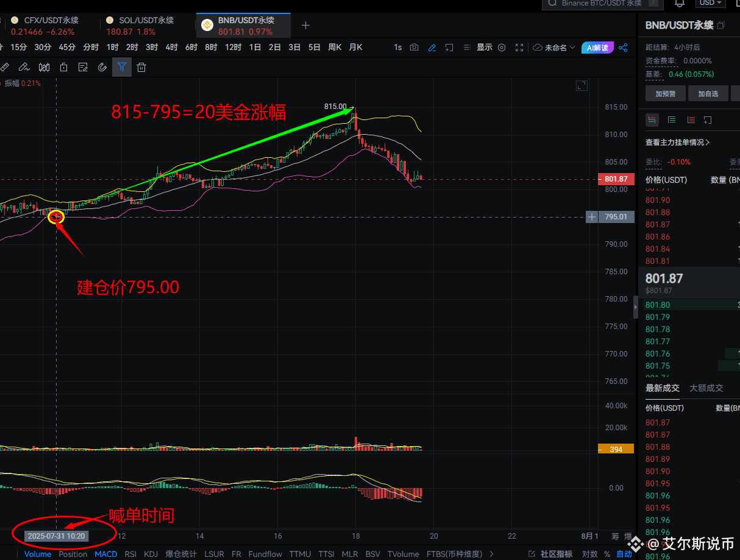Show combined order book view icon

[652, 120]
